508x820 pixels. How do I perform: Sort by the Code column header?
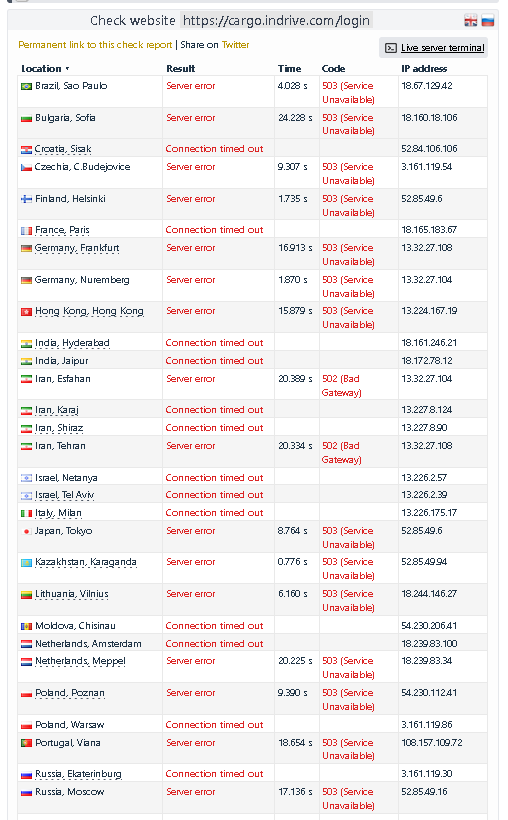[333, 69]
